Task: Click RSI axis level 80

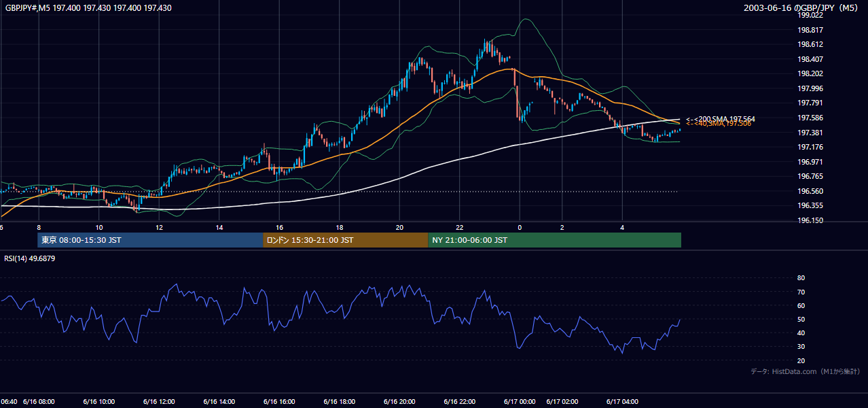Action: [801, 278]
